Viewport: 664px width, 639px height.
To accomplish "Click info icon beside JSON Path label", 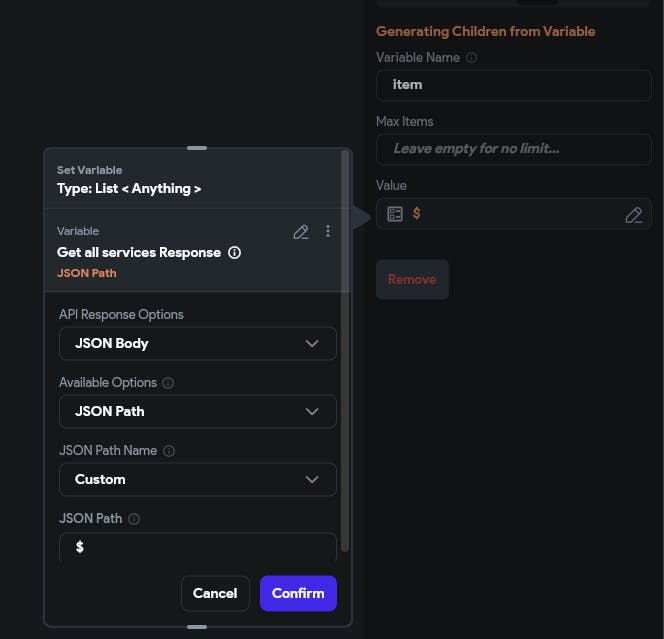I will [134, 519].
